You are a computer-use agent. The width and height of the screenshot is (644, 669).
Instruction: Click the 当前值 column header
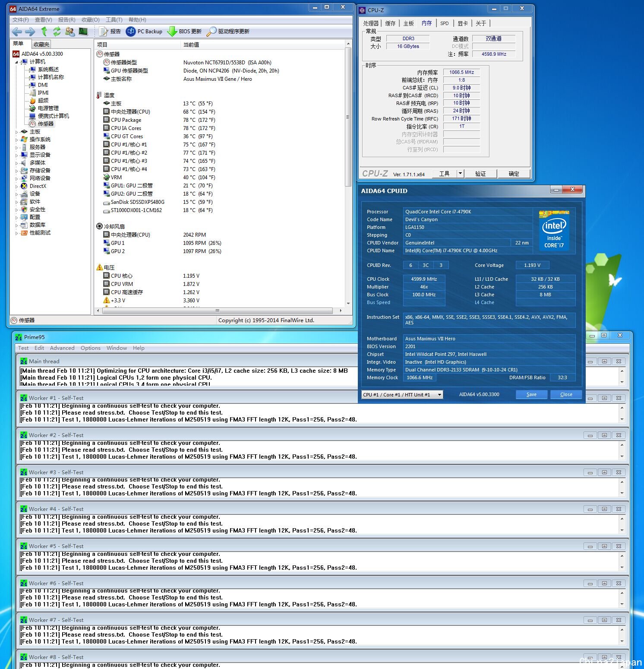[x=262, y=44]
